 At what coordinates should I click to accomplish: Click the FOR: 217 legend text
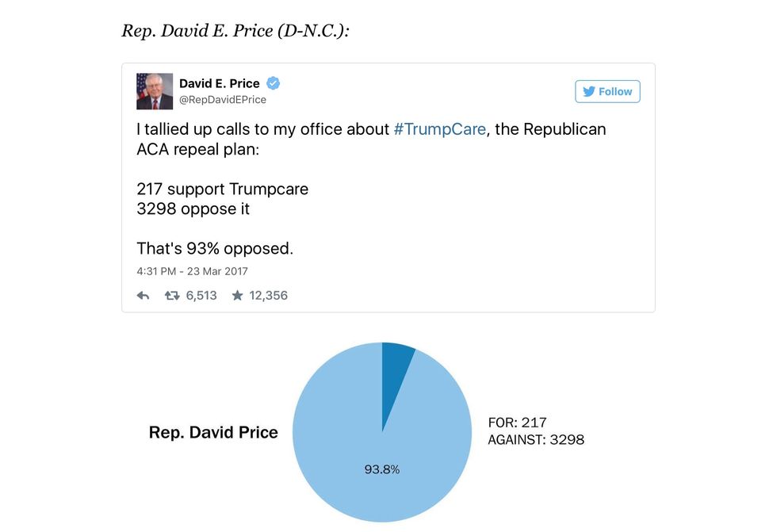(x=518, y=423)
